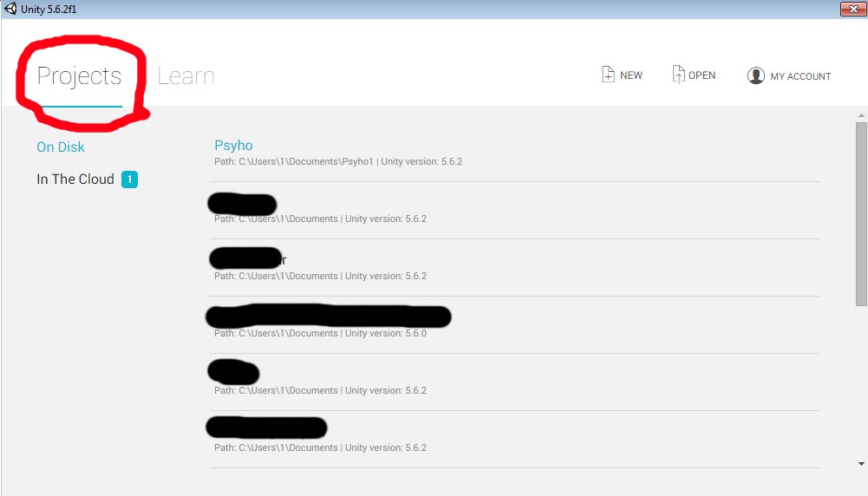Click the NEW label text
This screenshot has width=868, height=496.
point(631,75)
